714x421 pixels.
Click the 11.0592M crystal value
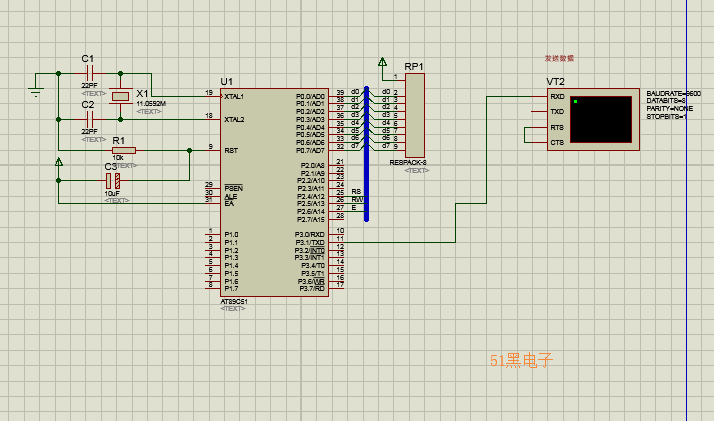[151, 104]
